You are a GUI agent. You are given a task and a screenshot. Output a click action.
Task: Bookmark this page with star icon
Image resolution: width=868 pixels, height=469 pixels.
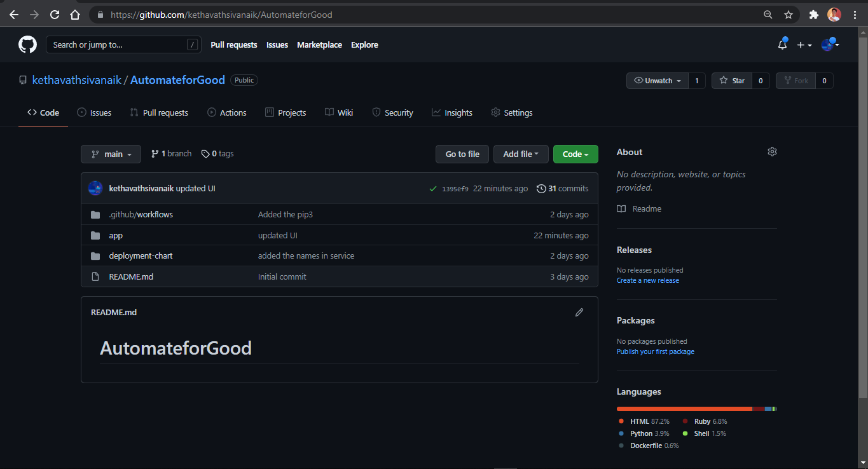789,15
